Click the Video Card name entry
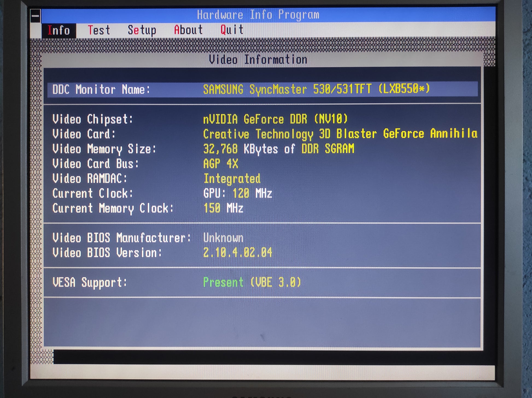This screenshot has height=398, width=532. click(340, 134)
